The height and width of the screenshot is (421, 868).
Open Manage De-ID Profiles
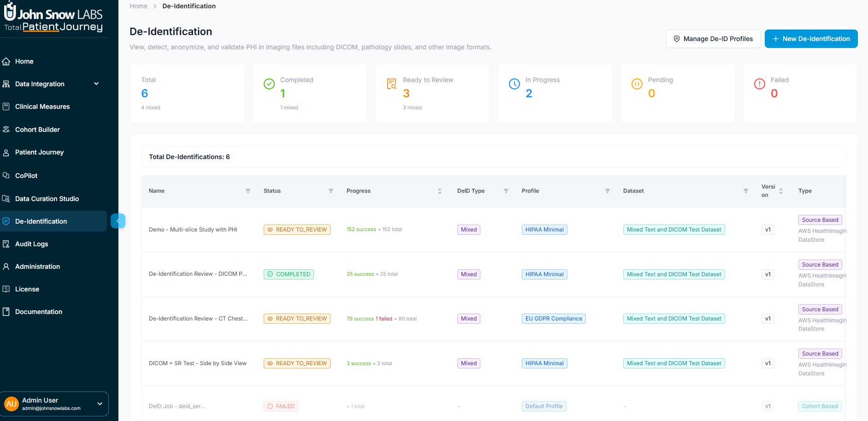click(x=713, y=39)
